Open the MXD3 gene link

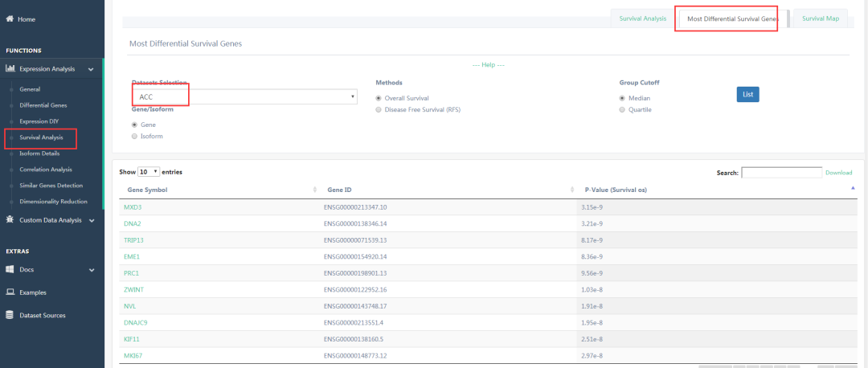click(133, 207)
